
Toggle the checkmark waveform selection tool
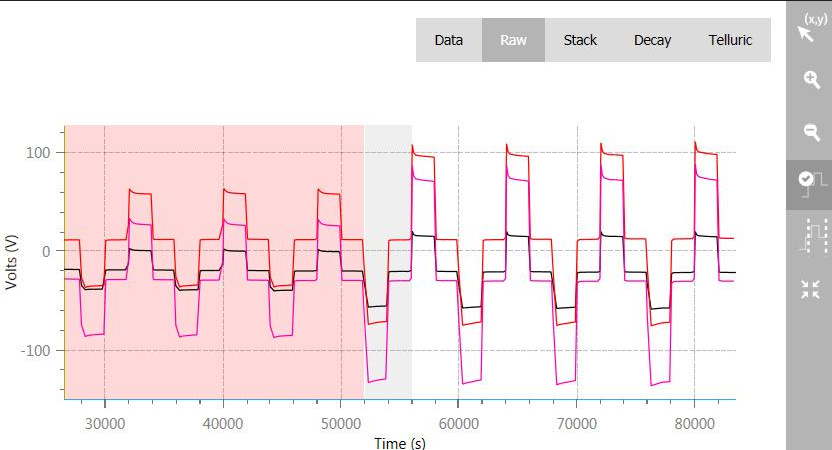pyautogui.click(x=808, y=184)
